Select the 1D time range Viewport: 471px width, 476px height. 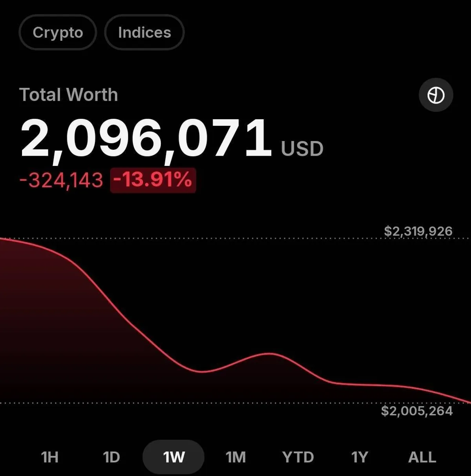click(x=111, y=457)
